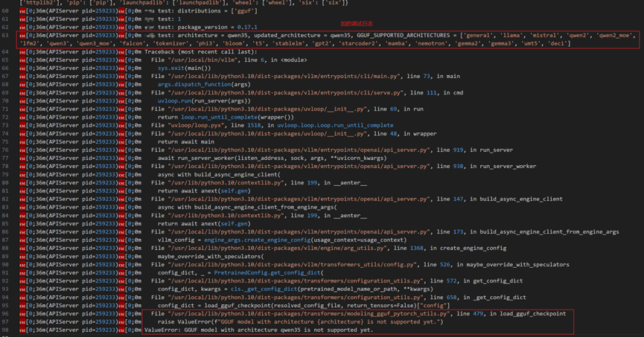This screenshot has height=337, width=644.
Task: Click line number value 479 in traceback
Action: [x=478, y=314]
